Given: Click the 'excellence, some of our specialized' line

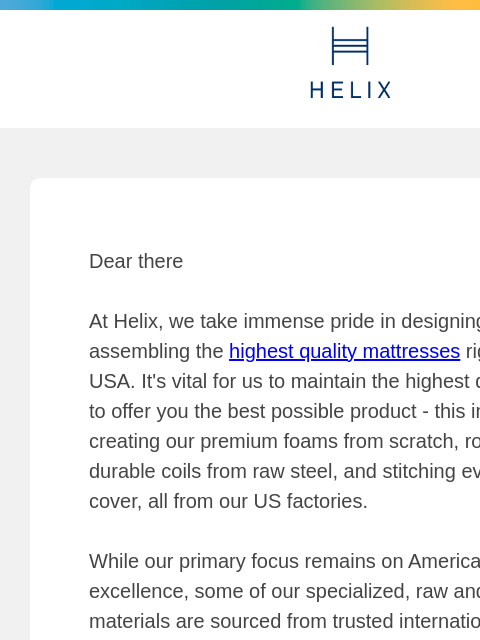Looking at the screenshot, I should tap(284, 591).
